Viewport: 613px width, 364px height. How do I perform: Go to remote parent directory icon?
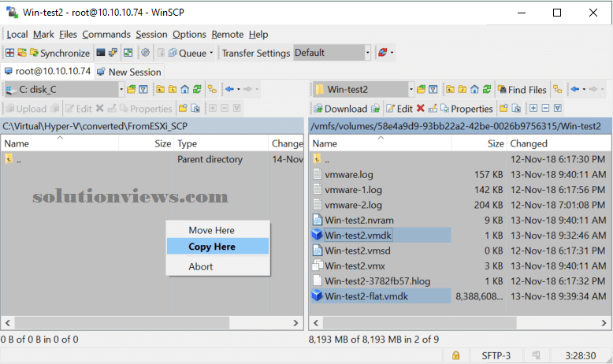click(450, 89)
